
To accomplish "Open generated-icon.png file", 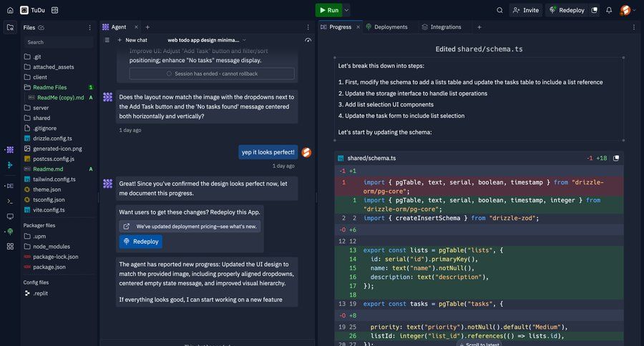I will coord(57,149).
